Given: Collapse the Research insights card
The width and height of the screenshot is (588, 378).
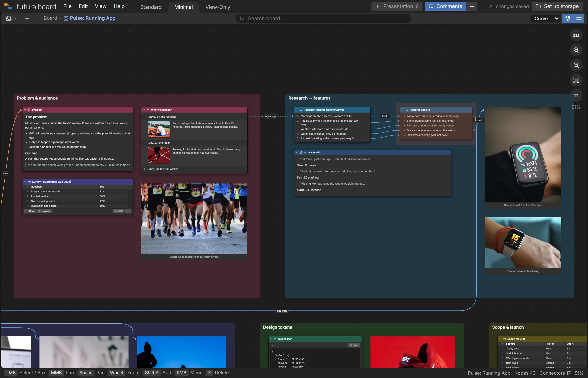Looking at the screenshot, I should coord(297,110).
